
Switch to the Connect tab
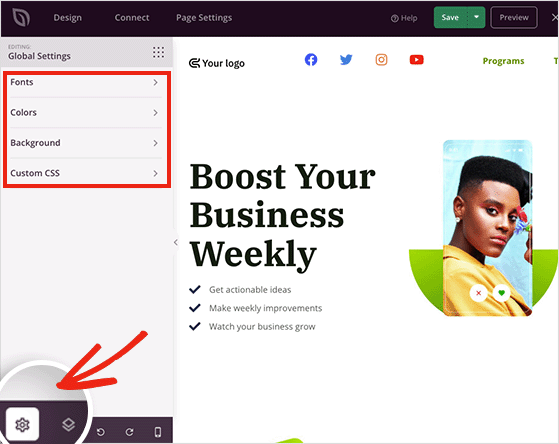click(x=132, y=17)
